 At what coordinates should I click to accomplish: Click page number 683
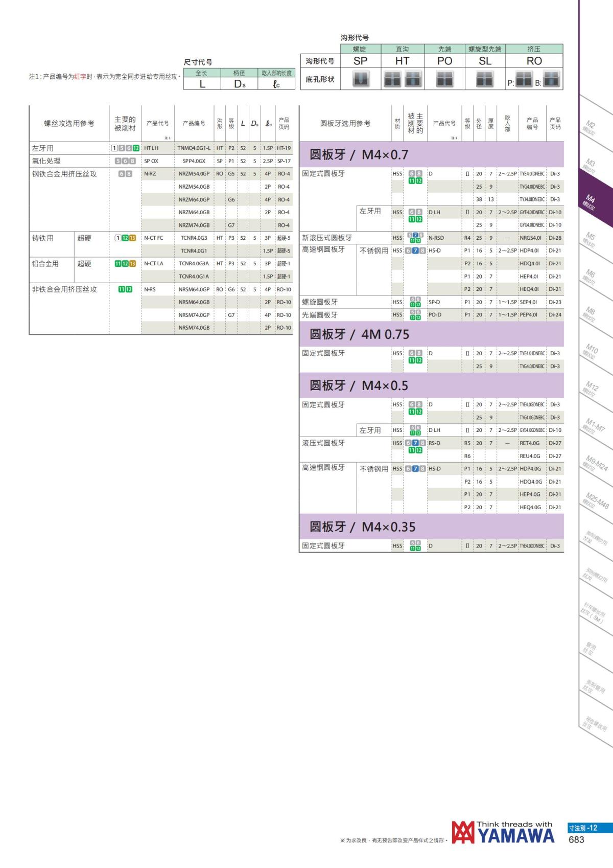[576, 839]
